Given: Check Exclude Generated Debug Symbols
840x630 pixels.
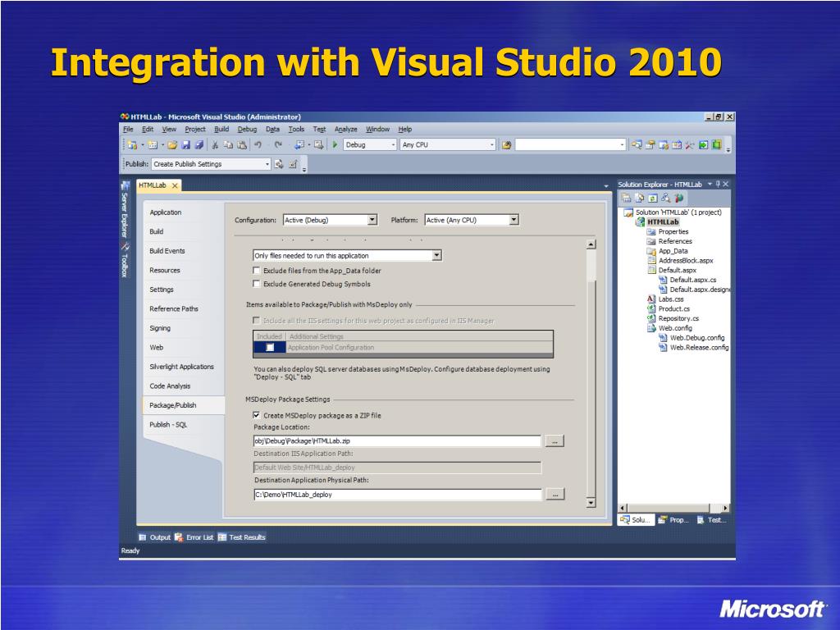Looking at the screenshot, I should [257, 284].
